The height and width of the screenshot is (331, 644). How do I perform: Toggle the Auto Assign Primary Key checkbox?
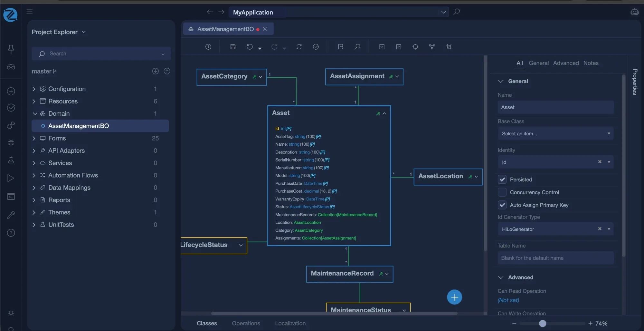[x=502, y=205]
